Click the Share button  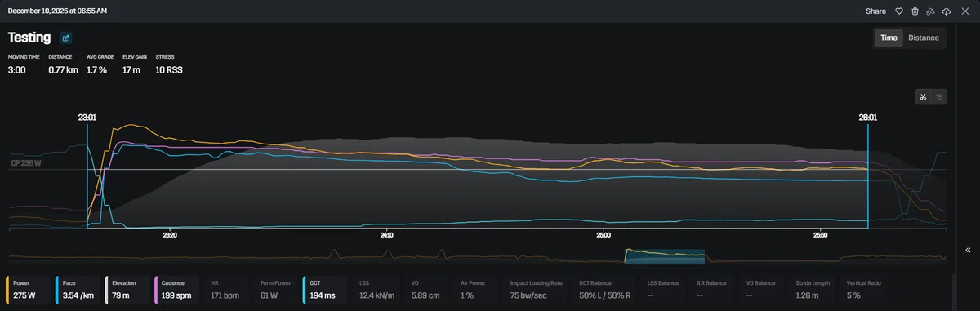pos(875,11)
